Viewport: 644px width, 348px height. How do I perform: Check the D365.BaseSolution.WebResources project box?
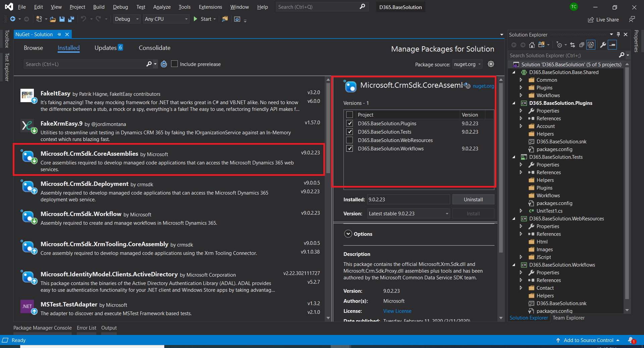[x=350, y=140]
